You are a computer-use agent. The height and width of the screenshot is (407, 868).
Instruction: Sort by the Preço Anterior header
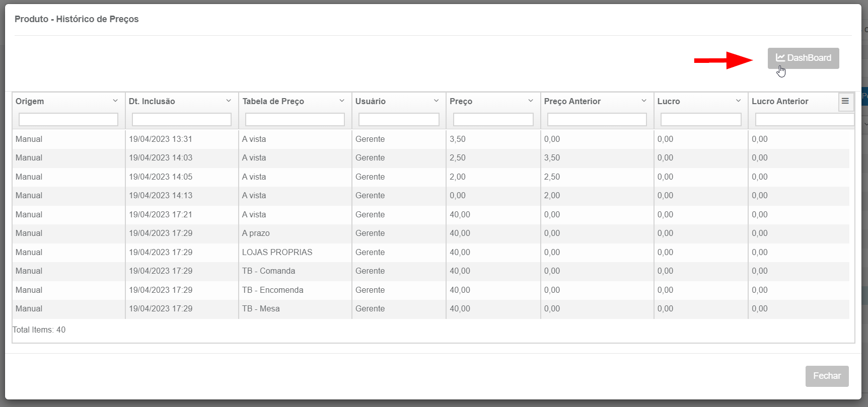572,101
